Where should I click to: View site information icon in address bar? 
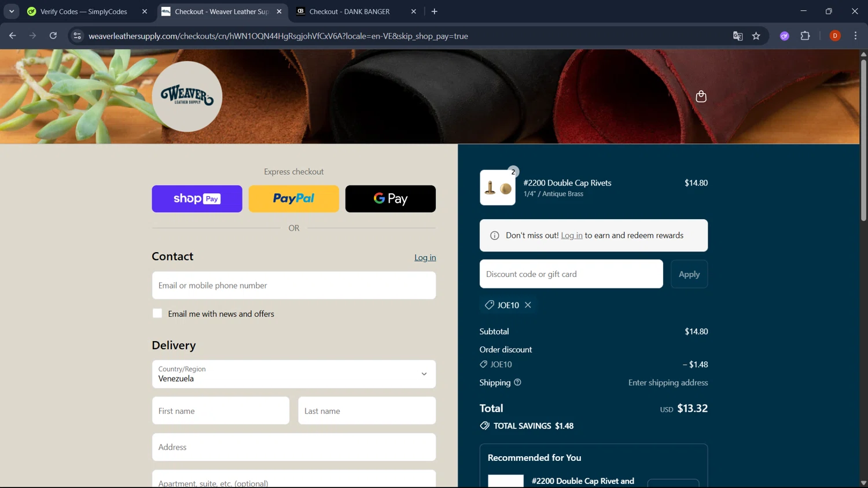(77, 36)
